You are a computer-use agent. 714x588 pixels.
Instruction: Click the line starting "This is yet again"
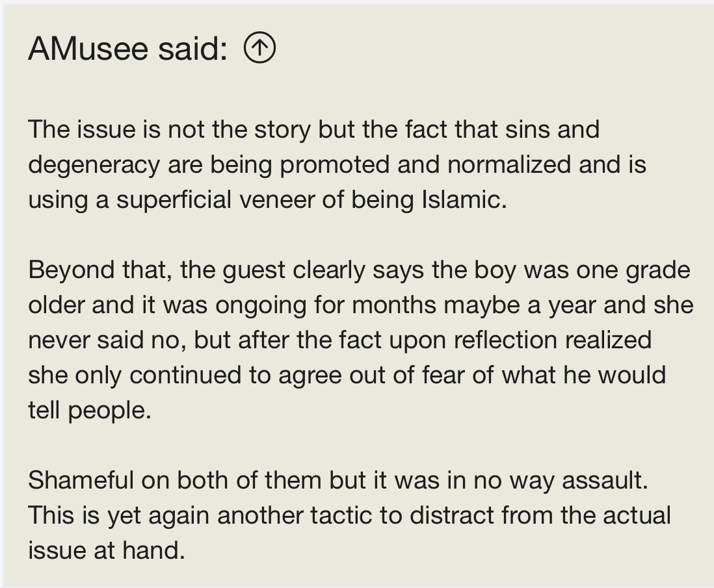(349, 515)
